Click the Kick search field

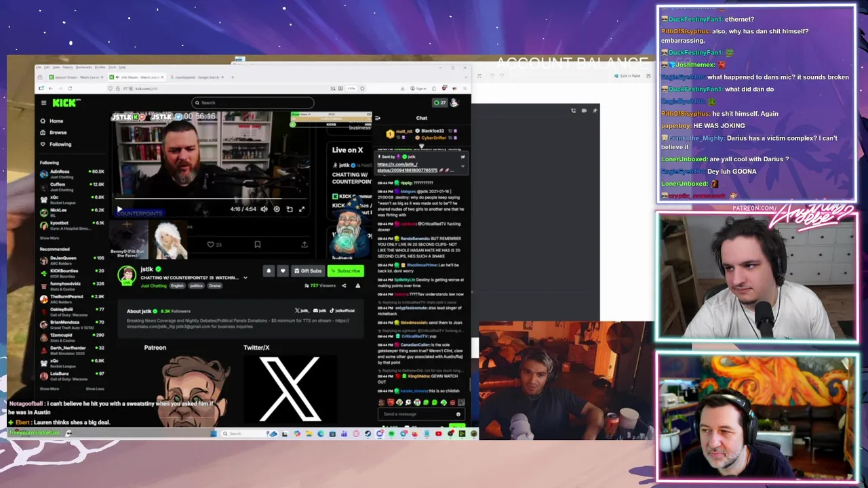[252, 103]
